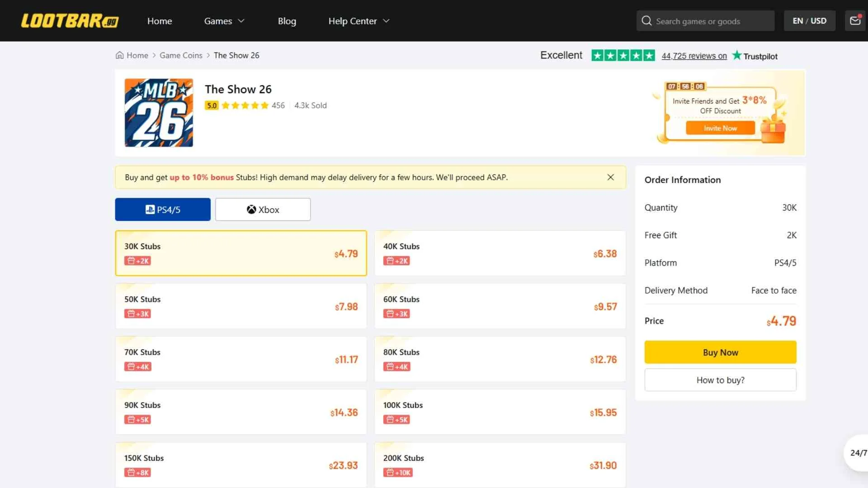Expand the Games dropdown menu
The image size is (868, 488).
pyautogui.click(x=224, y=21)
